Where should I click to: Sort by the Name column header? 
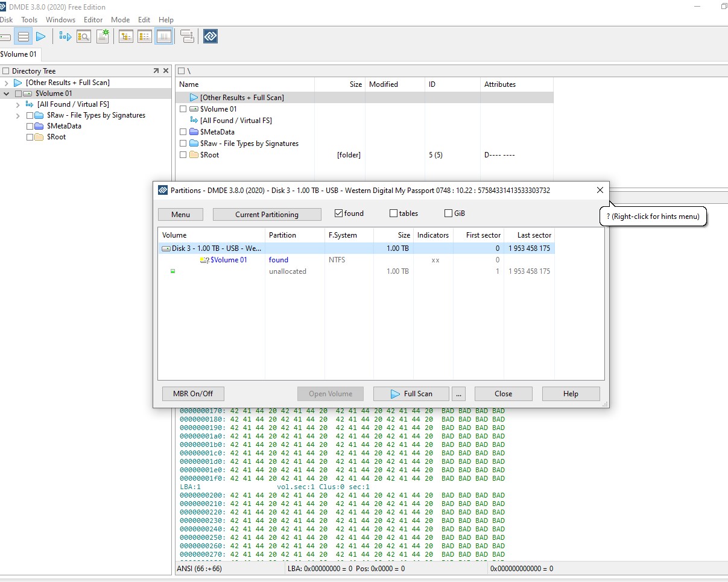point(245,84)
